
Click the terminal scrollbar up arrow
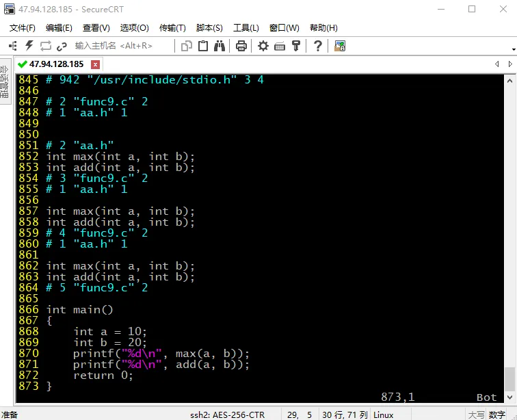tap(509, 81)
